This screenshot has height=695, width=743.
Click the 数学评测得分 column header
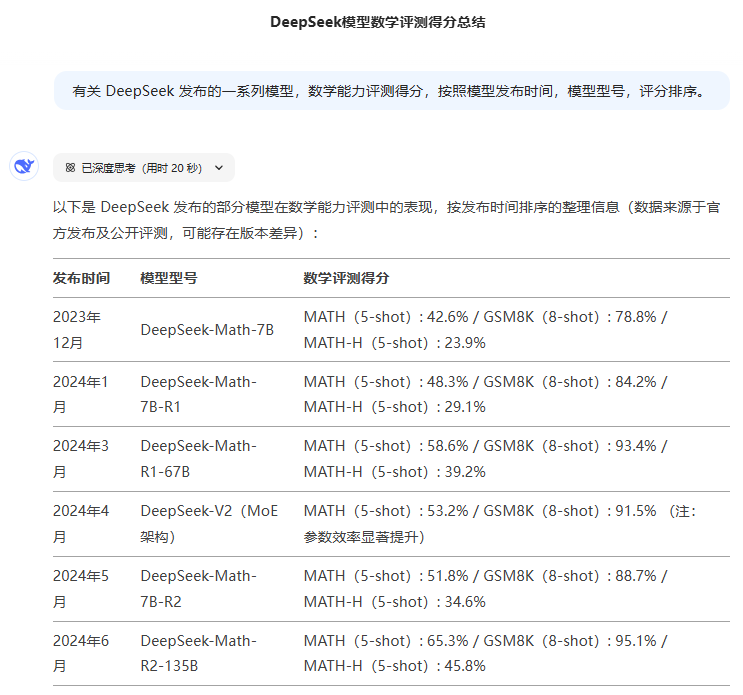tap(346, 278)
